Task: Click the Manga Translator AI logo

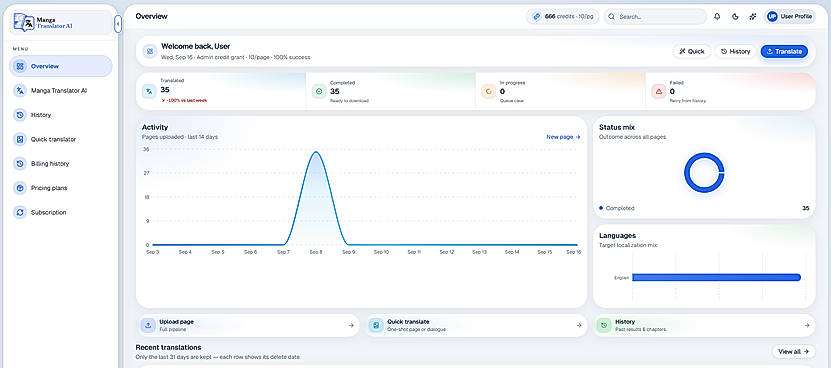Action: coord(43,23)
